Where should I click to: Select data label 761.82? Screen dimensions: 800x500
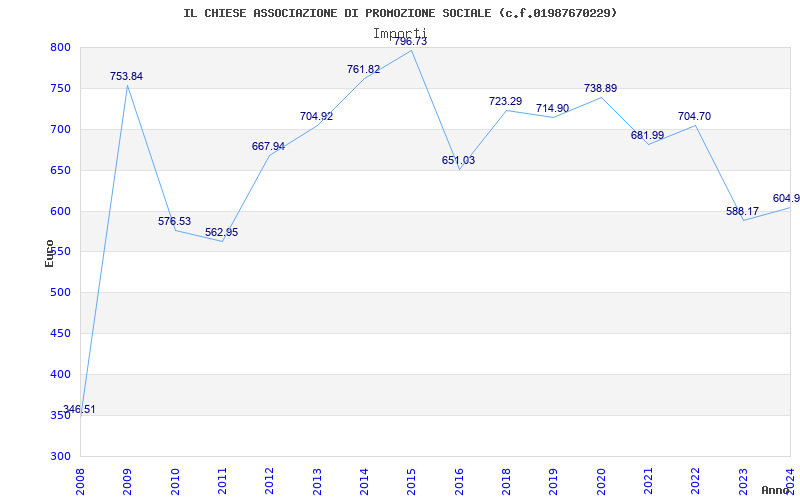(363, 69)
